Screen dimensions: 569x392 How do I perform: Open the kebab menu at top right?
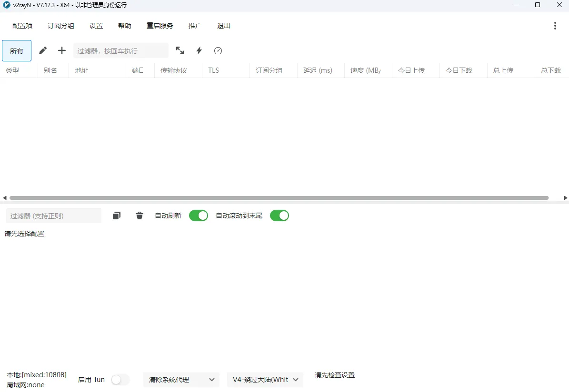[555, 26]
